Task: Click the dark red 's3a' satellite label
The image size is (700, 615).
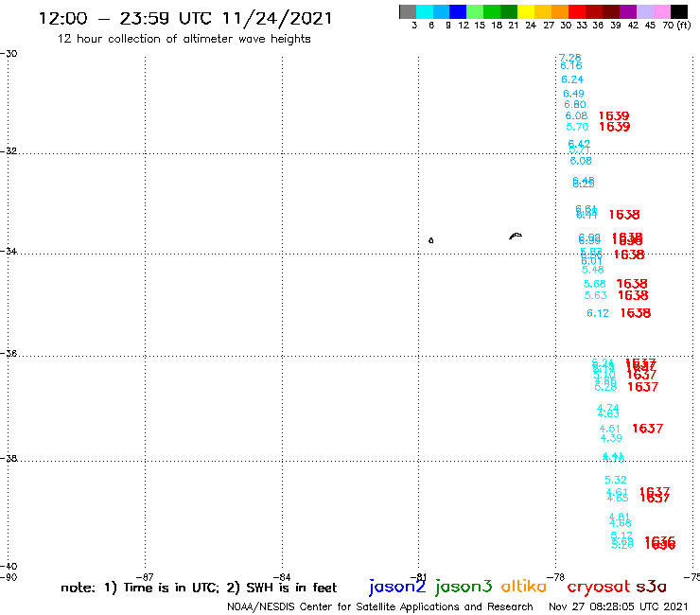Action: point(652,587)
